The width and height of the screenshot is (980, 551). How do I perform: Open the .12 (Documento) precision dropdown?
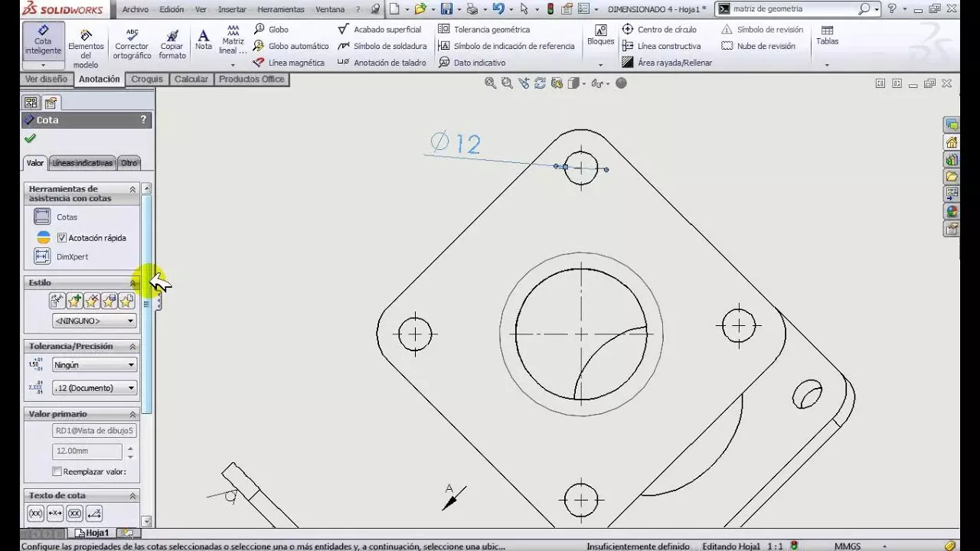click(x=94, y=388)
